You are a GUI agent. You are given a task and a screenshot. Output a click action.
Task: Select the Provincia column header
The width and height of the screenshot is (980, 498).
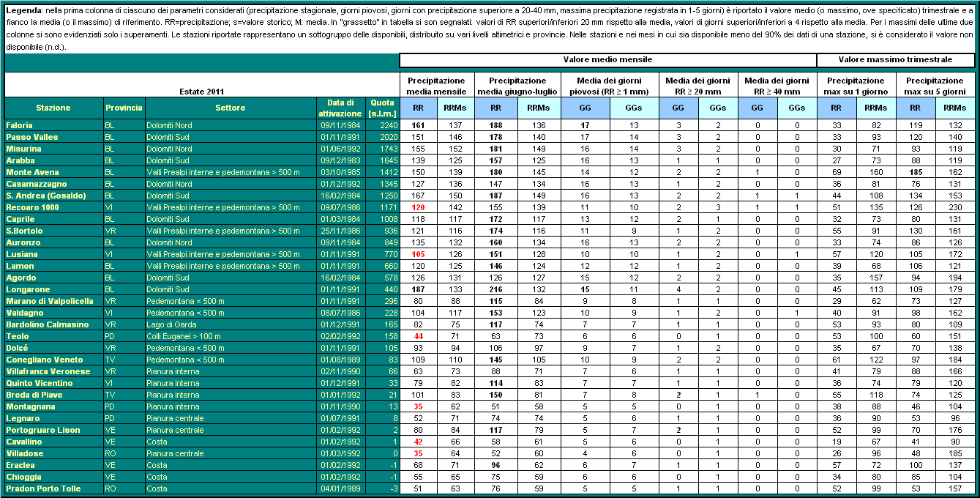point(124,108)
